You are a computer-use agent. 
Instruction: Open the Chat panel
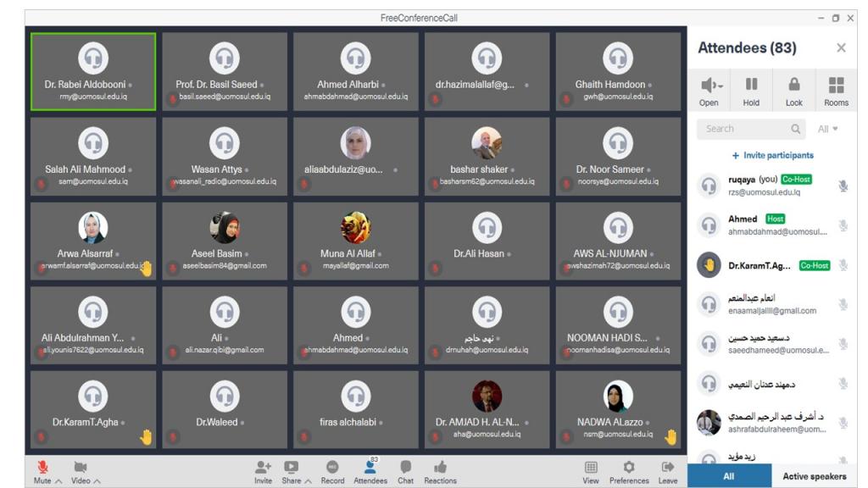pos(405,468)
